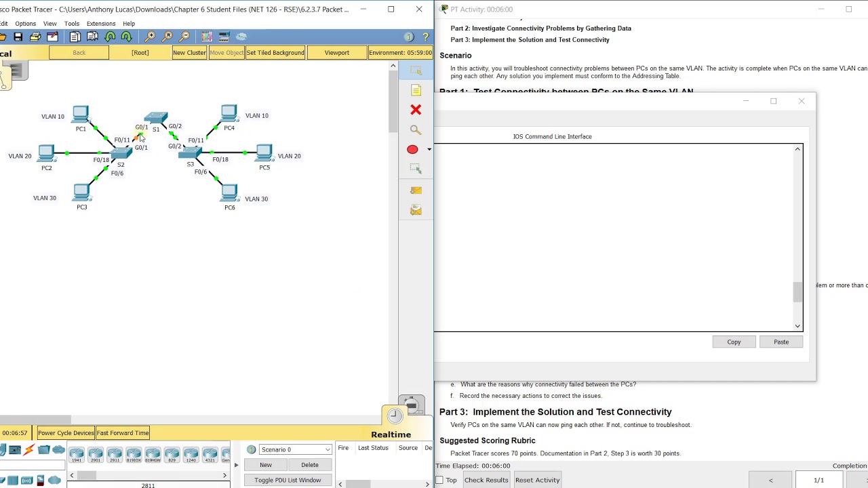Click the Viewport button
Viewport: 868px width, 488px height.
click(337, 53)
